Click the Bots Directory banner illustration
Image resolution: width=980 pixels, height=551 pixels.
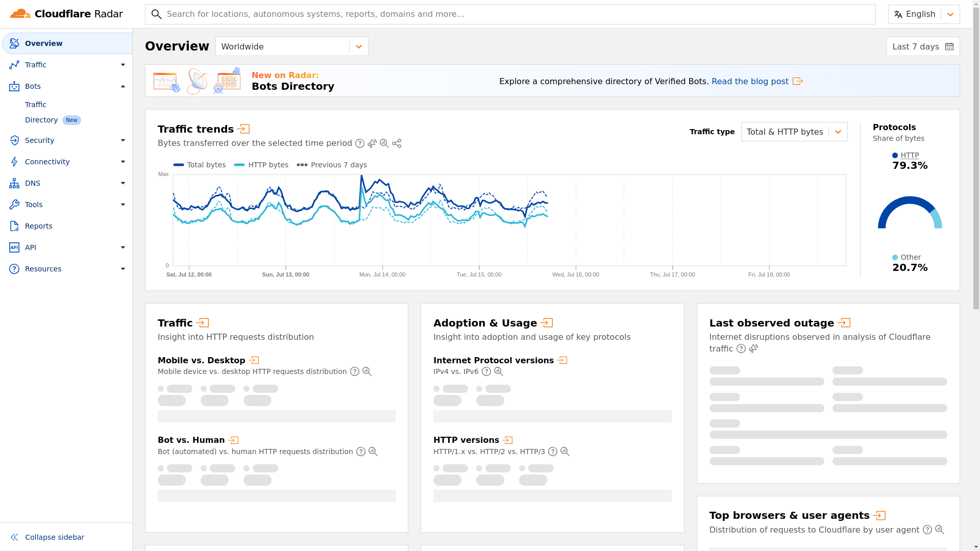(x=197, y=81)
